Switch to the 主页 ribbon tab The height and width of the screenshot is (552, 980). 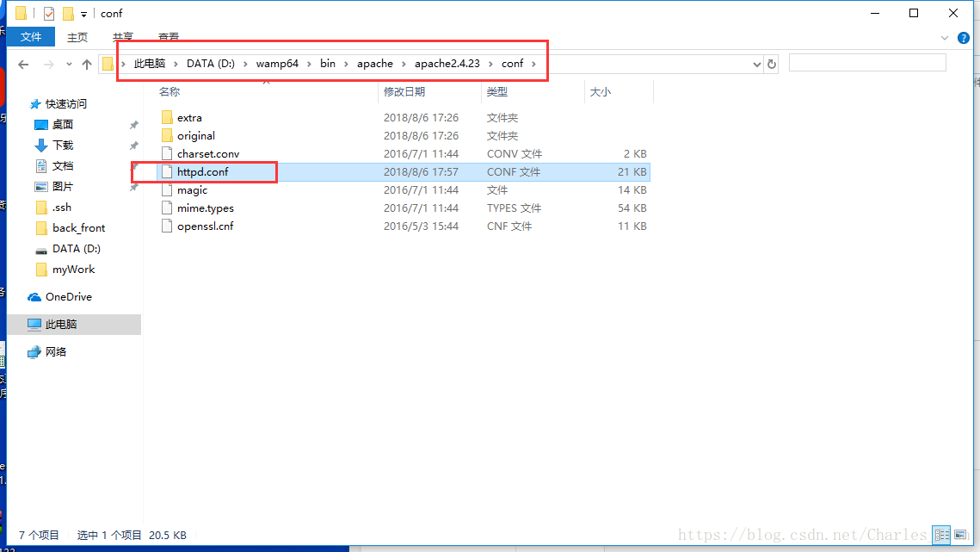coord(77,37)
